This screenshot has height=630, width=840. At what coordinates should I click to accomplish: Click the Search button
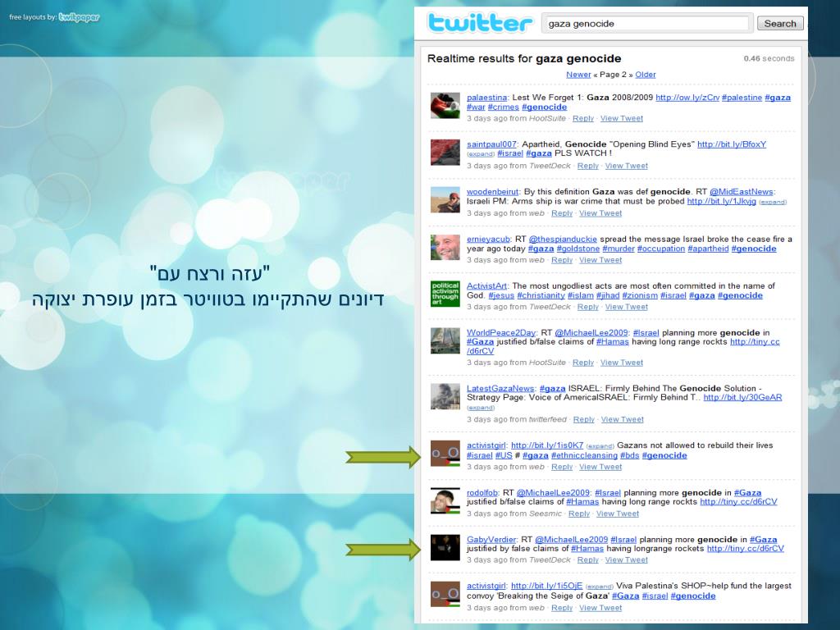[780, 24]
